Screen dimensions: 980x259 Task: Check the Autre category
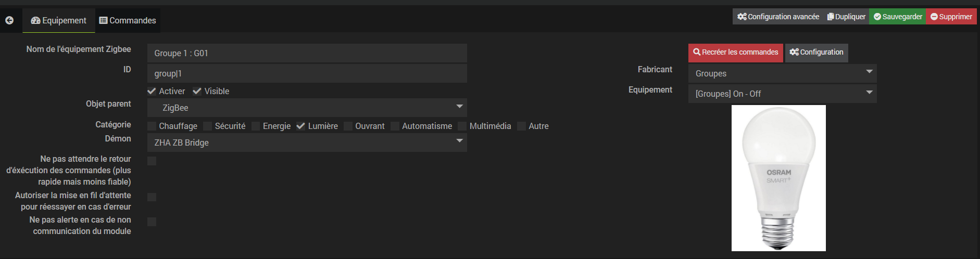521,126
